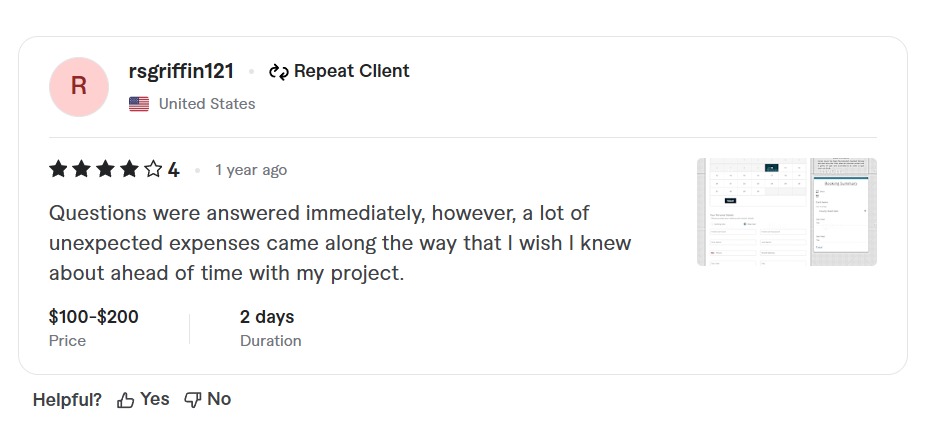The width and height of the screenshot is (943, 448).
Task: Click the United States country text
Action: click(x=207, y=104)
